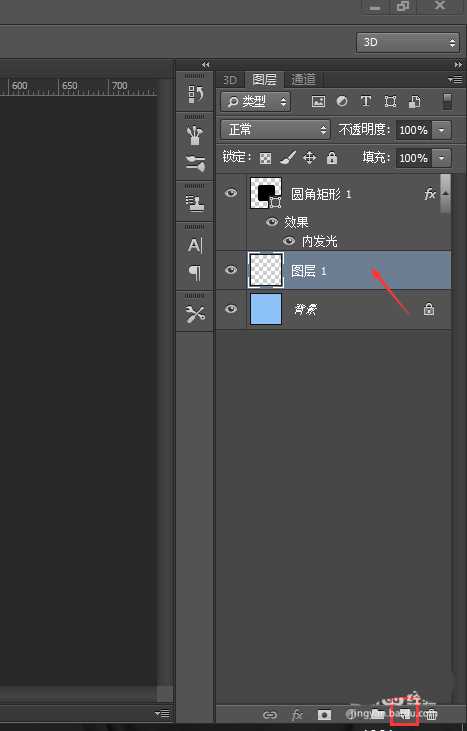
Task: Hide the 圆角矩形 1 layer
Action: pyautogui.click(x=231, y=193)
